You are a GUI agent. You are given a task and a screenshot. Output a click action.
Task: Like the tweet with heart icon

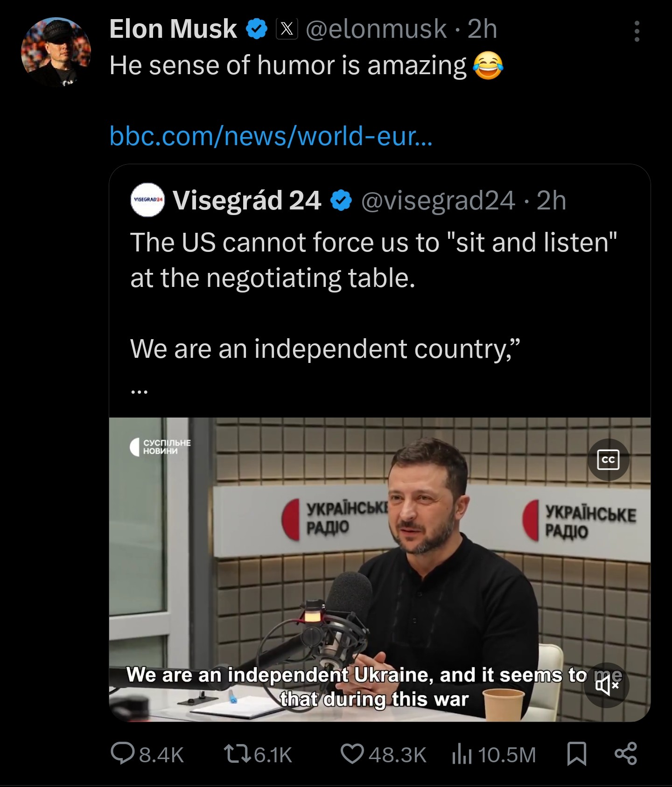tap(352, 753)
